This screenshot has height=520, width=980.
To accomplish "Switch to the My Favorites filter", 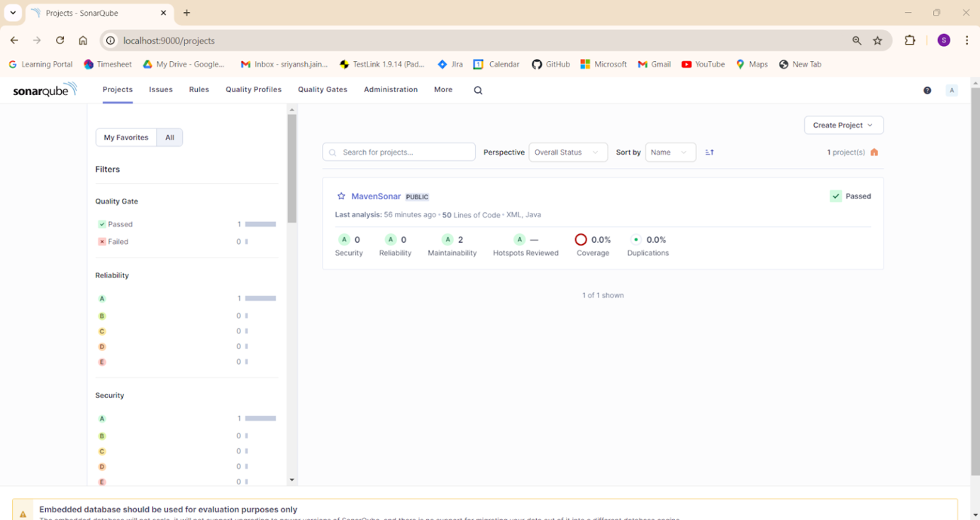I will (x=126, y=137).
